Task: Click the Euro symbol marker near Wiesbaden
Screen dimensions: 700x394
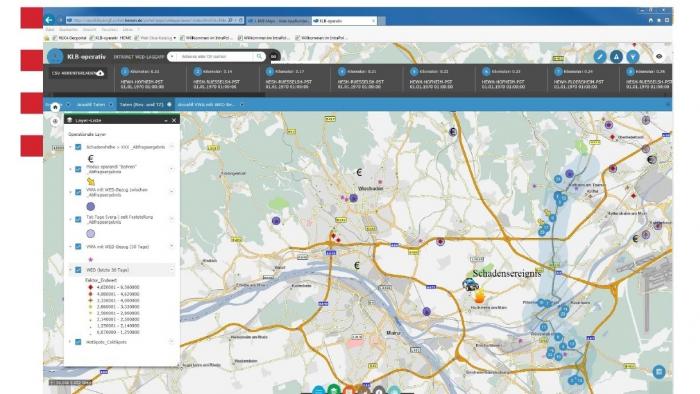Action: pos(358,172)
